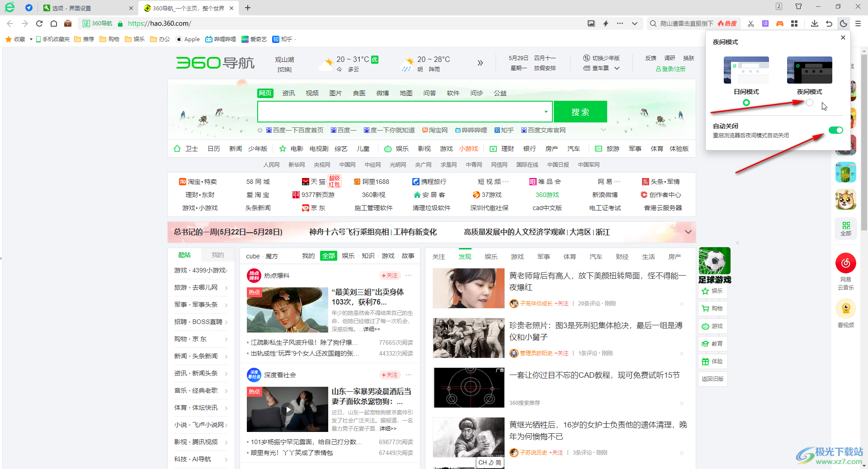Expand the favorites bar dropdown arrow
This screenshot has height=469, width=868.
click(x=31, y=39)
